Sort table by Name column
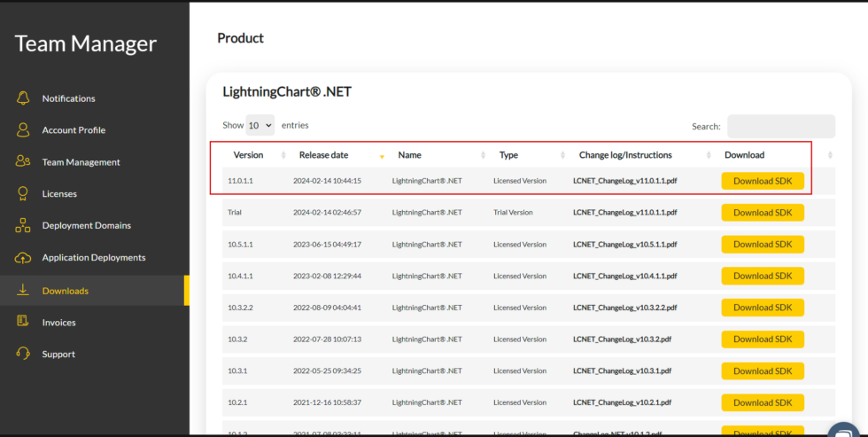This screenshot has height=437, width=868. tap(409, 155)
